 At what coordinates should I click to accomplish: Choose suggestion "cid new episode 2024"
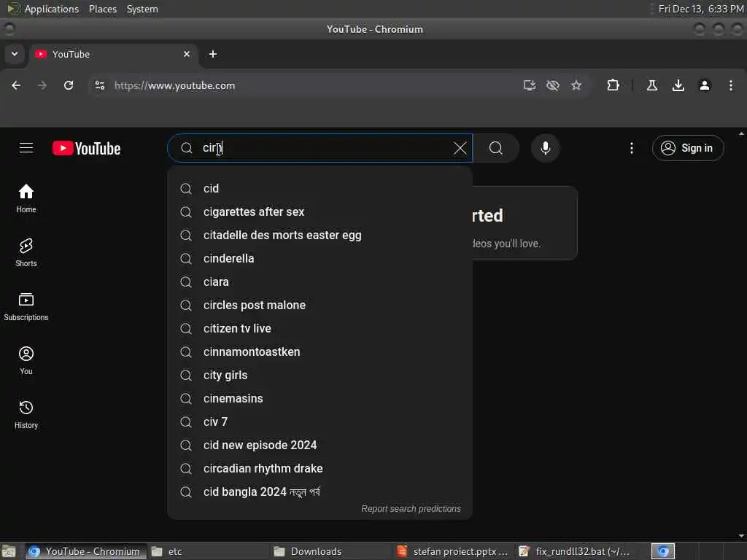(x=320, y=445)
